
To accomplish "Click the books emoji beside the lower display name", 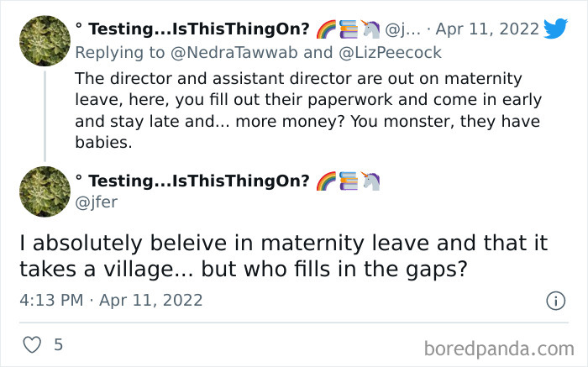I will click(348, 181).
